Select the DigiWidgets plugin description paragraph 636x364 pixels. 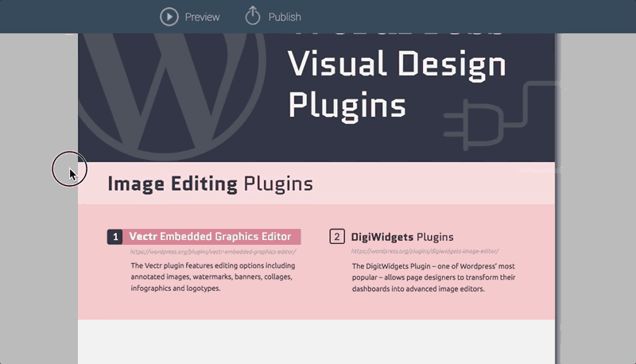[x=433, y=277]
